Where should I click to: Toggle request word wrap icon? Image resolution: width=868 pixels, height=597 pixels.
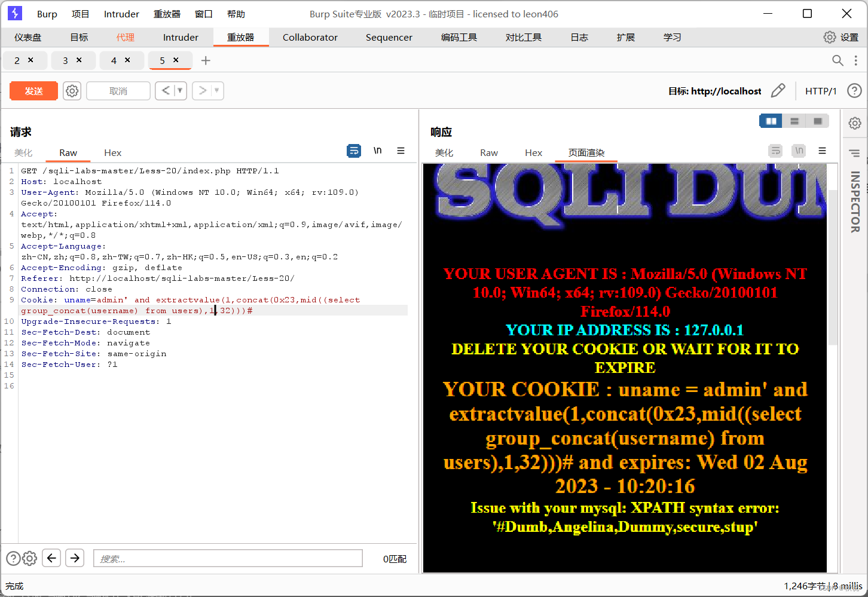coord(354,151)
